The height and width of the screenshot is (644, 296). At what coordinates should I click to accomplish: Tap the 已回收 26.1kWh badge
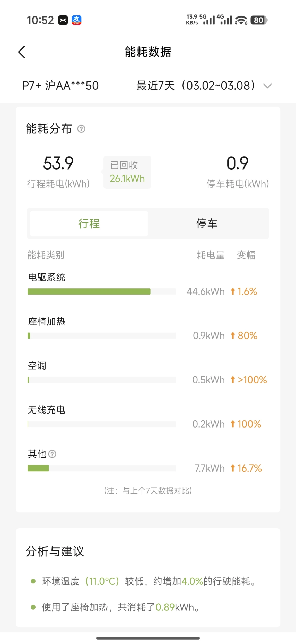127,172
